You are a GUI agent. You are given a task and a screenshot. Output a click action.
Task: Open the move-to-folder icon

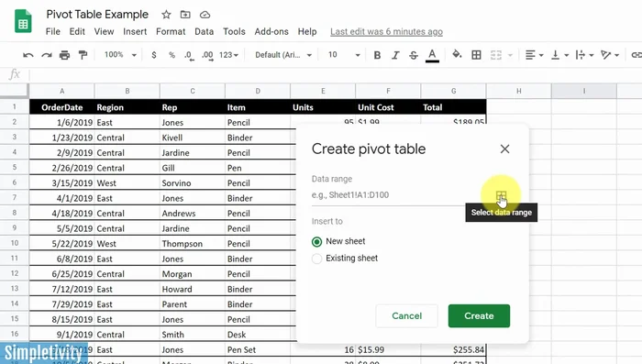185,15
